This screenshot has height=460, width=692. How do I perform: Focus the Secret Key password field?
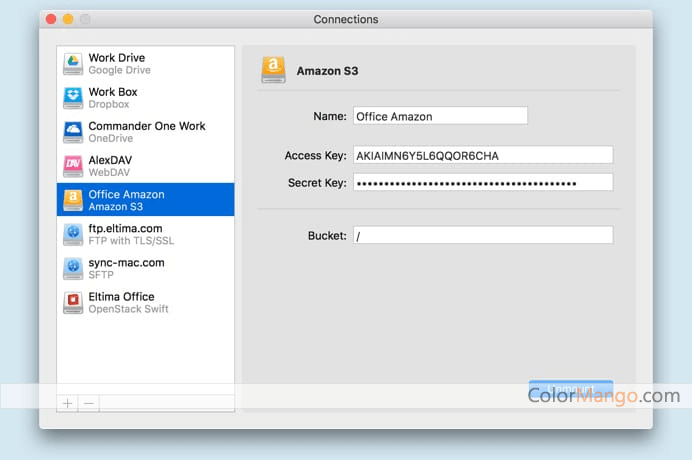point(482,182)
